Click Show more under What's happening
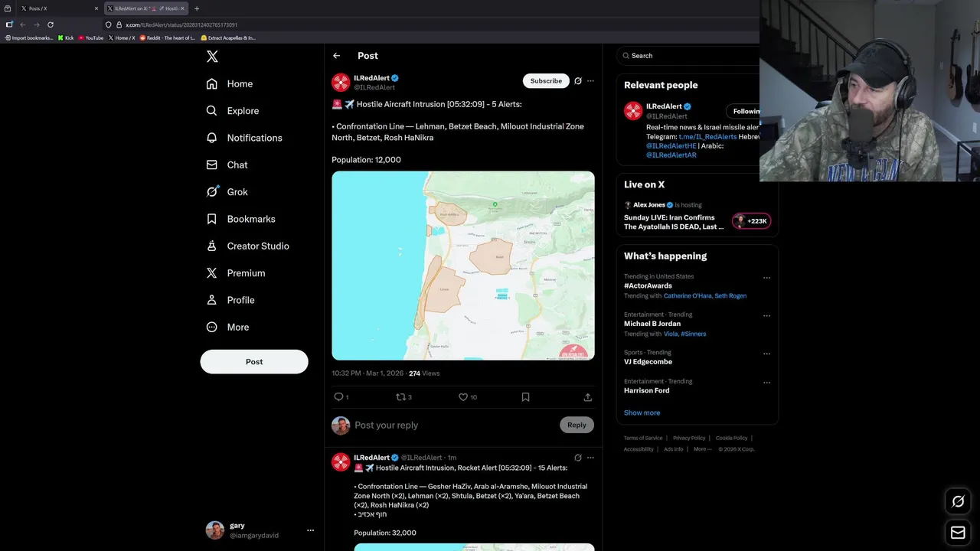This screenshot has width=980, height=551. click(x=642, y=413)
